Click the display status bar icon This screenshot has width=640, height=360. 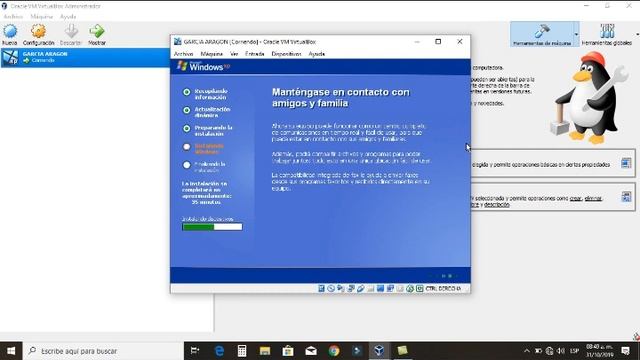click(x=380, y=289)
